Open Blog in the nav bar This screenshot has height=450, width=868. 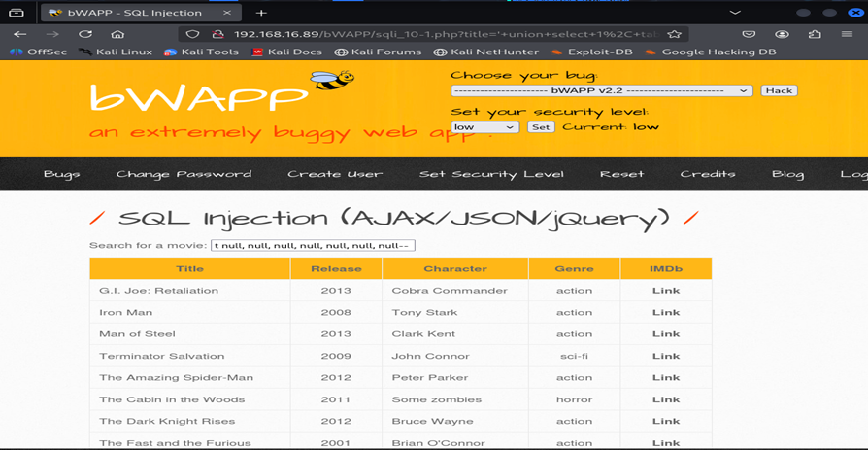pos(787,174)
